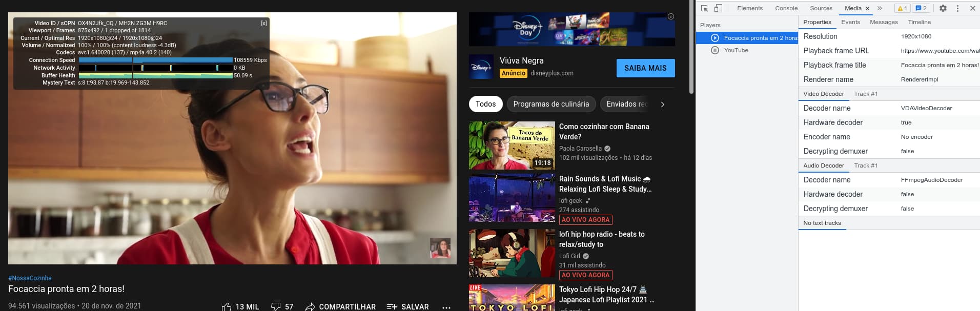Expand more DevTools tabs with chevron
980x311 pixels.
point(880,8)
